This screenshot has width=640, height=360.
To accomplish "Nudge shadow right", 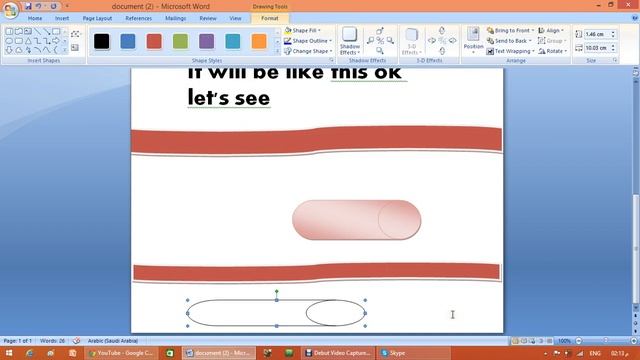I will coord(390,40).
